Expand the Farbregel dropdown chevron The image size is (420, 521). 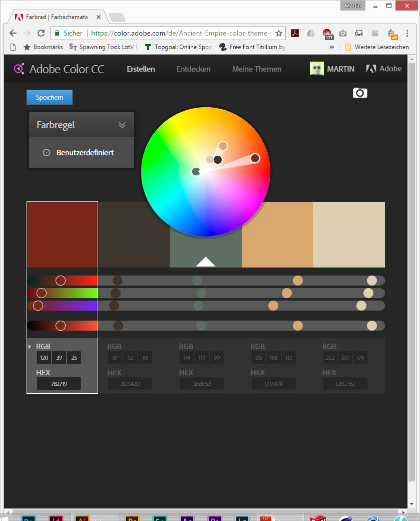click(x=122, y=125)
